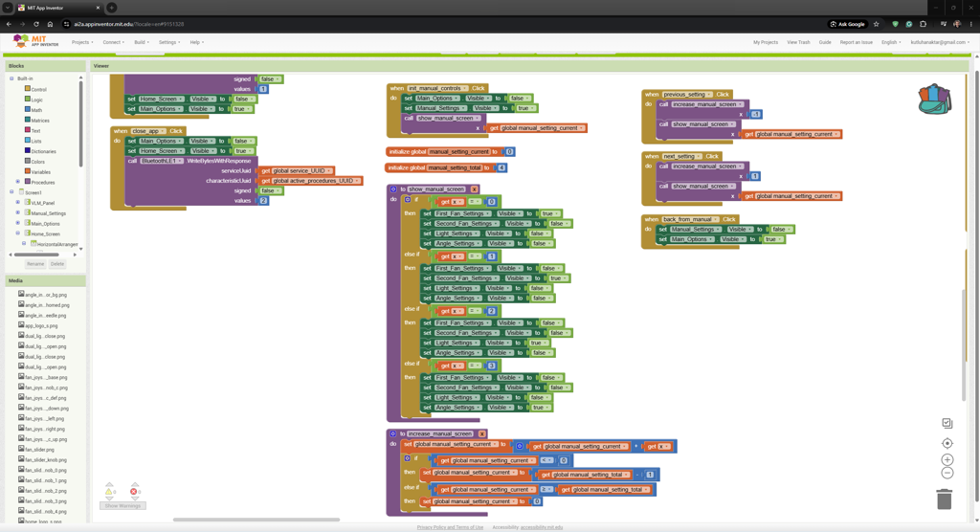Select the Control blocks category
The height and width of the screenshot is (532, 980).
(x=35, y=89)
